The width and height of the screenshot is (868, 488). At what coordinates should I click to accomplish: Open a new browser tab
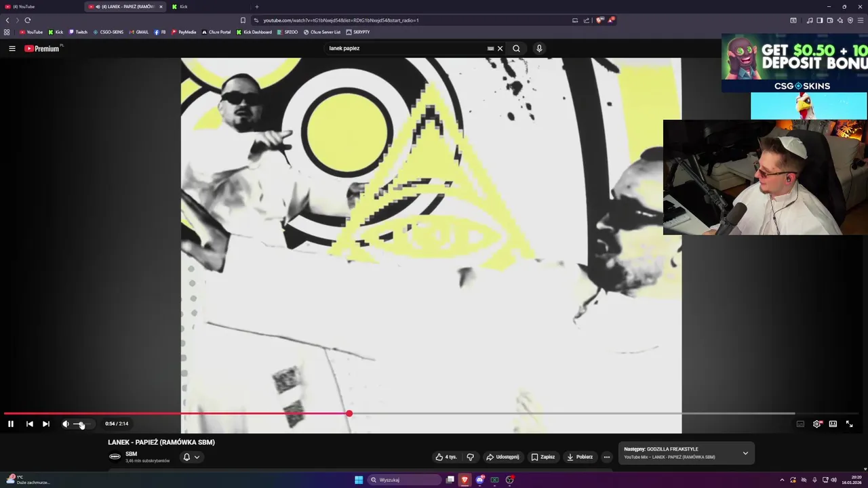256,7
